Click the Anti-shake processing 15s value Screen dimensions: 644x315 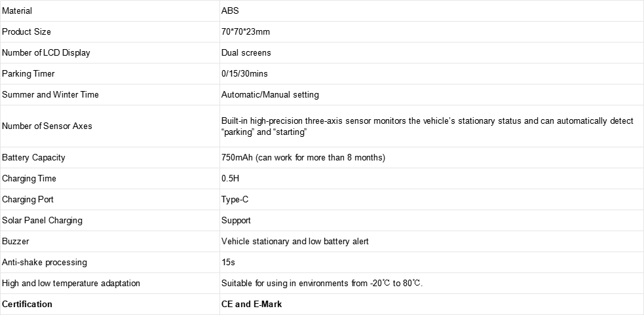pos(229,263)
